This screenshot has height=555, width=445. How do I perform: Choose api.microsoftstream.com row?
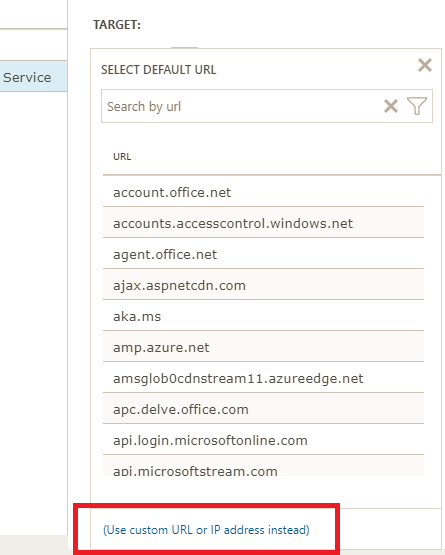[263, 467]
